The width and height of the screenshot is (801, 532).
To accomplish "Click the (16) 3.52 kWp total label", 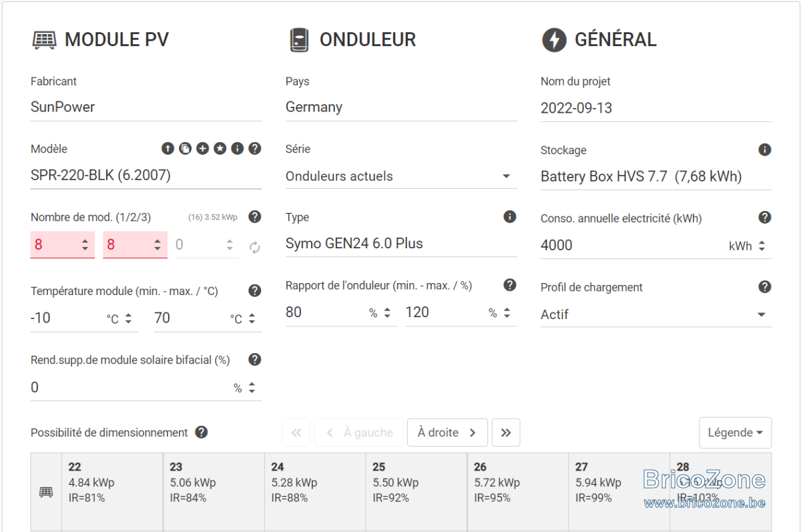I will (212, 218).
